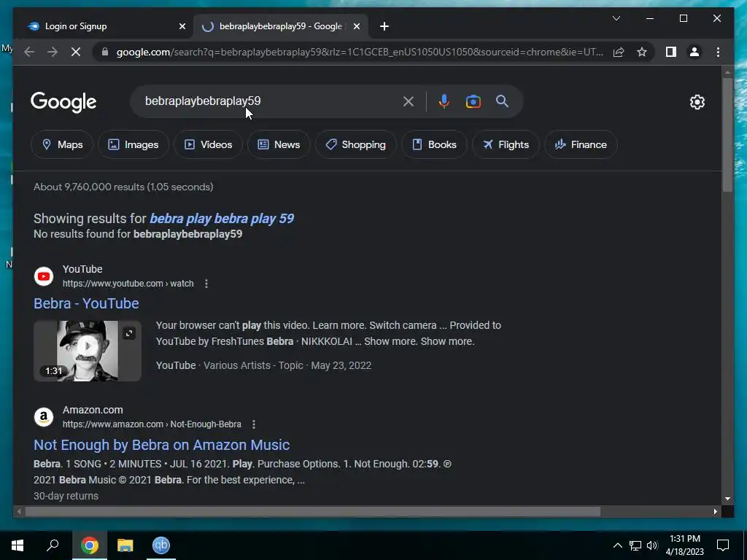Click the amazon.com Not-Enough-Bebra URL
The width and height of the screenshot is (747, 560).
pyautogui.click(x=152, y=424)
